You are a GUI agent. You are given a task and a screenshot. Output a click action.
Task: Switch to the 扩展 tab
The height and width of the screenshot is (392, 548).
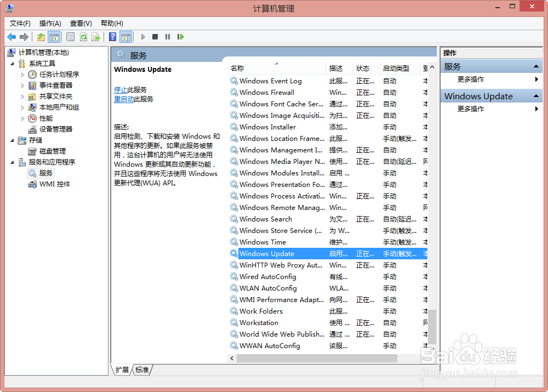coord(122,370)
